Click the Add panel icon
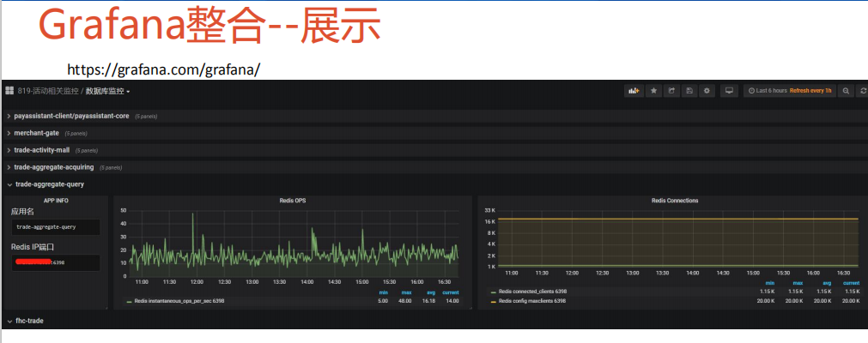This screenshot has height=343, width=868. coord(634,91)
